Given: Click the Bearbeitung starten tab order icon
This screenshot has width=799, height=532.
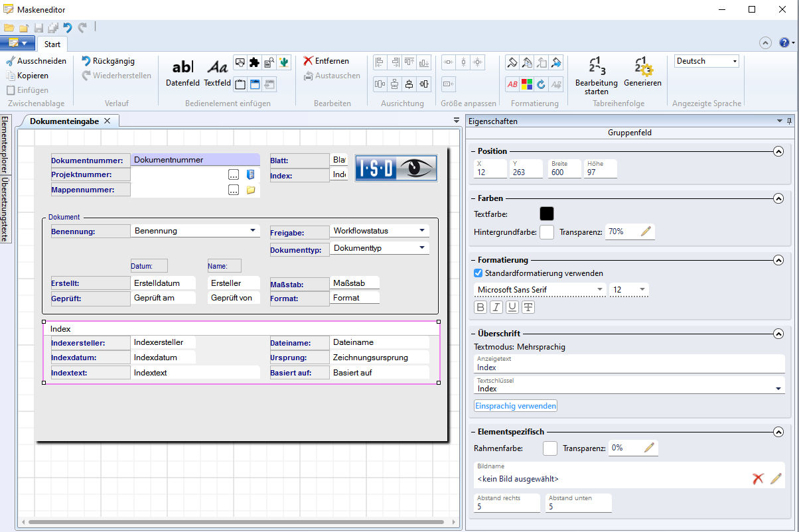Looking at the screenshot, I should coord(596,74).
